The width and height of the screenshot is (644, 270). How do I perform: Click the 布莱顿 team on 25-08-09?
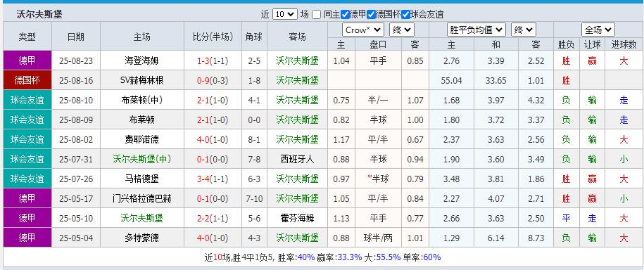(x=141, y=120)
